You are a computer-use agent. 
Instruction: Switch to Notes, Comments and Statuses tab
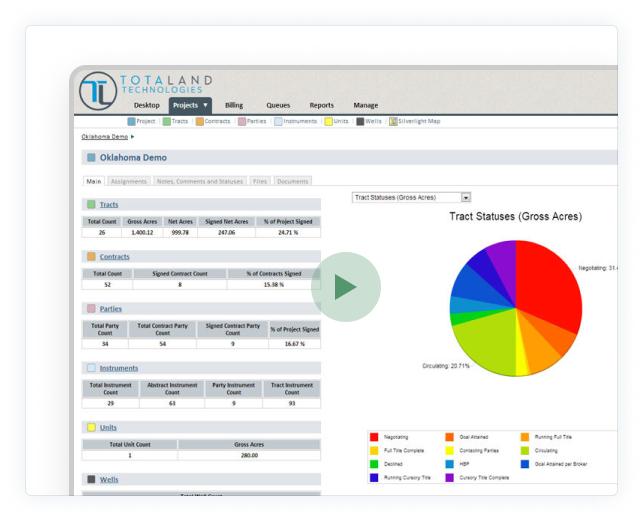(x=200, y=181)
